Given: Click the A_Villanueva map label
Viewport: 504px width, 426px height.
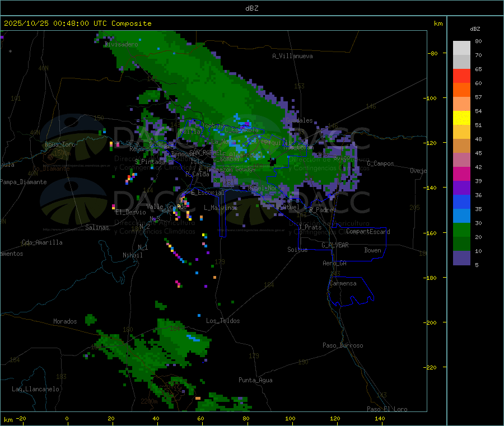Looking at the screenshot, I should click(292, 56).
